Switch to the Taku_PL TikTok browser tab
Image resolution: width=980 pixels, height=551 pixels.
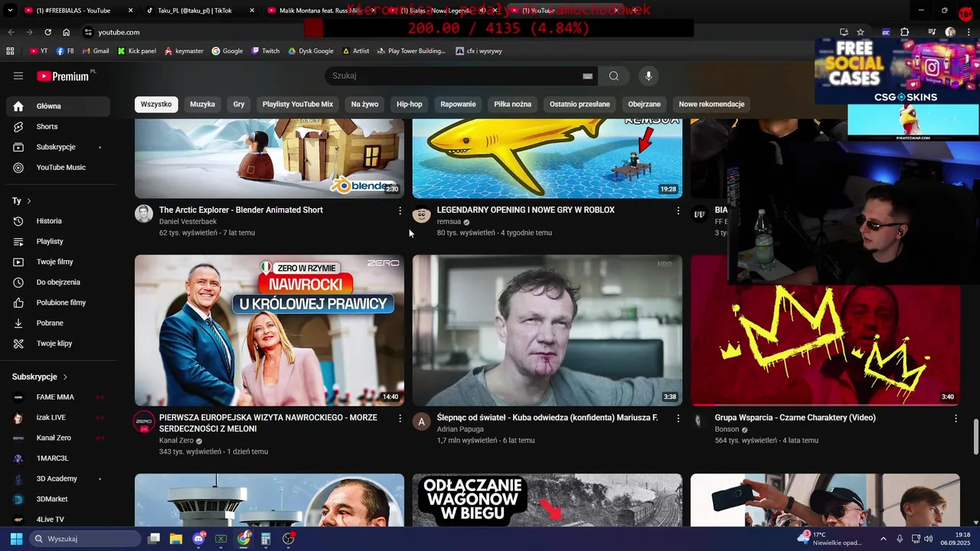[195, 11]
